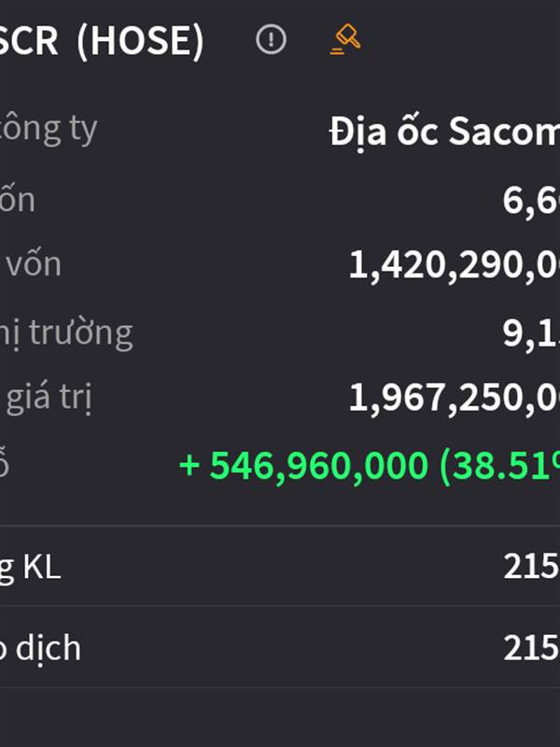Select the 'vốn' capital row label

(x=34, y=264)
